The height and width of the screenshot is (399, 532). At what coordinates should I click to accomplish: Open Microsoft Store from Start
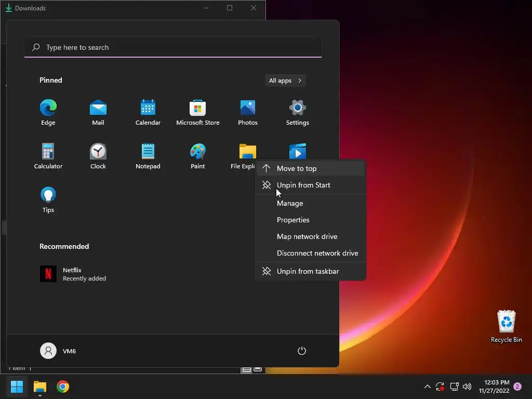tap(198, 112)
